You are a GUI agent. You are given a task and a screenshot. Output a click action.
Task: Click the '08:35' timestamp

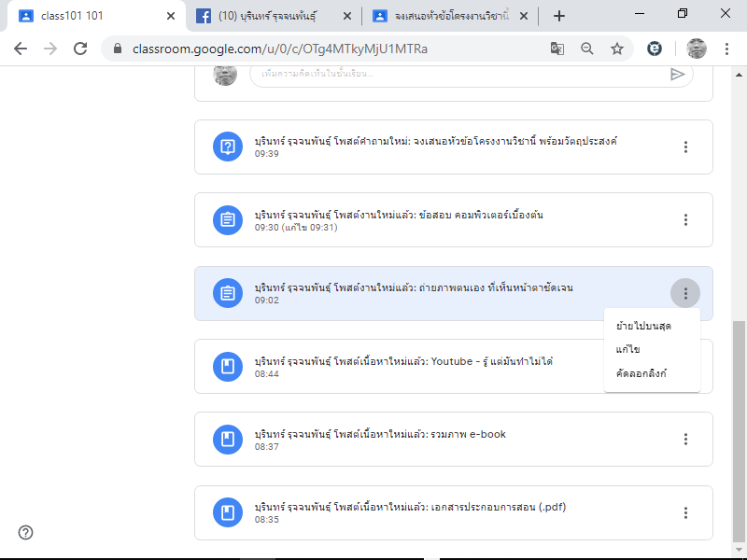267,520
